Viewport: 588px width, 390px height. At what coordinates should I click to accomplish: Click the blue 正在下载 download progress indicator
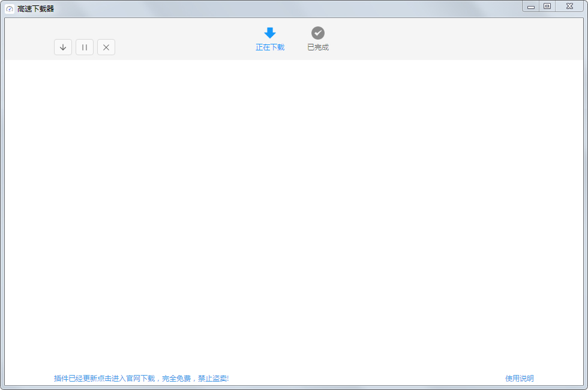(x=269, y=39)
